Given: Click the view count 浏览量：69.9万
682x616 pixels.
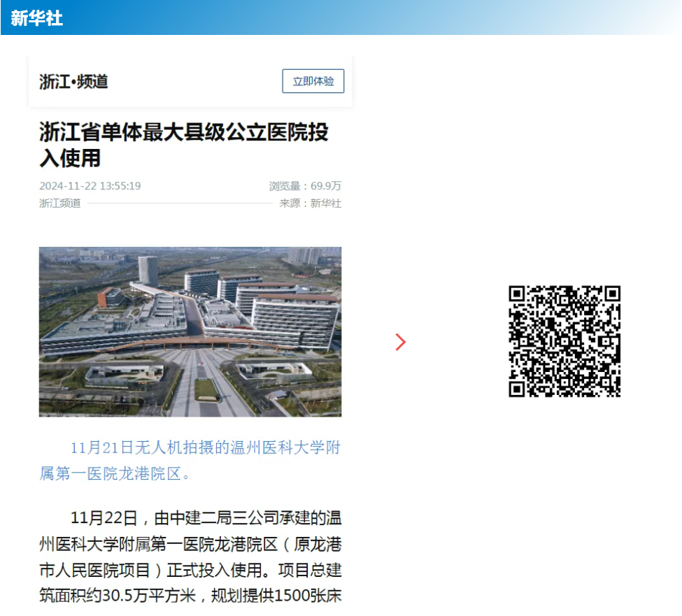Looking at the screenshot, I should click(305, 186).
